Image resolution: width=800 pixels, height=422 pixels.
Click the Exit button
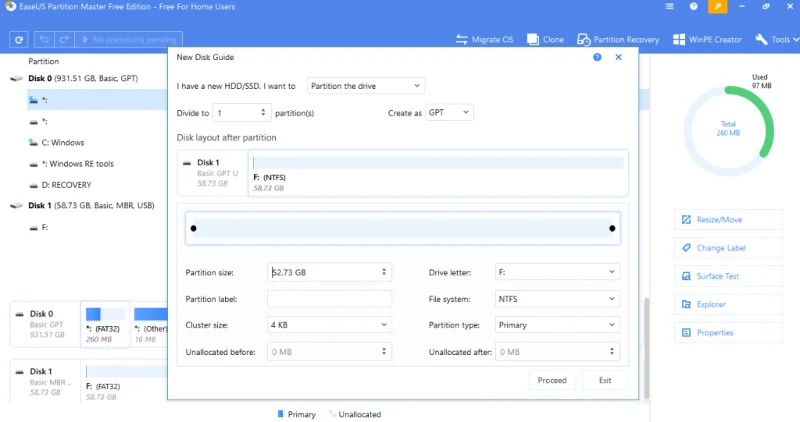click(x=605, y=380)
